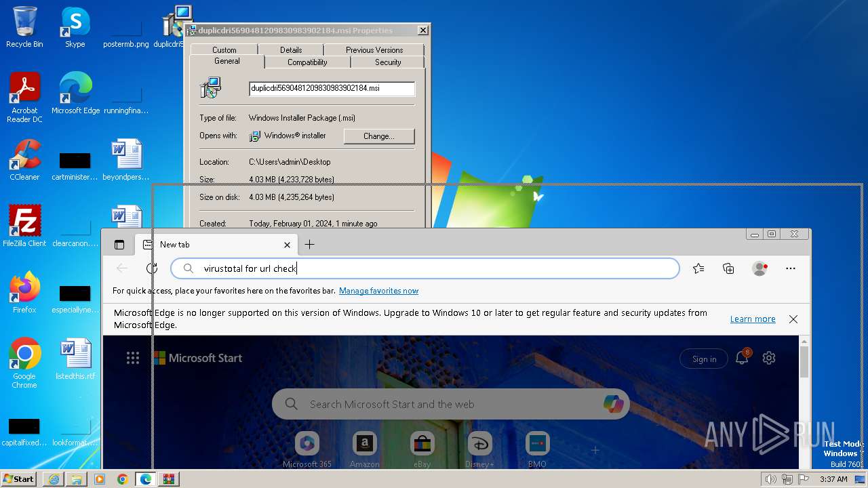Launch Firefox desktop shortcut
Image resolution: width=868 pixels, height=488 pixels.
(24, 293)
